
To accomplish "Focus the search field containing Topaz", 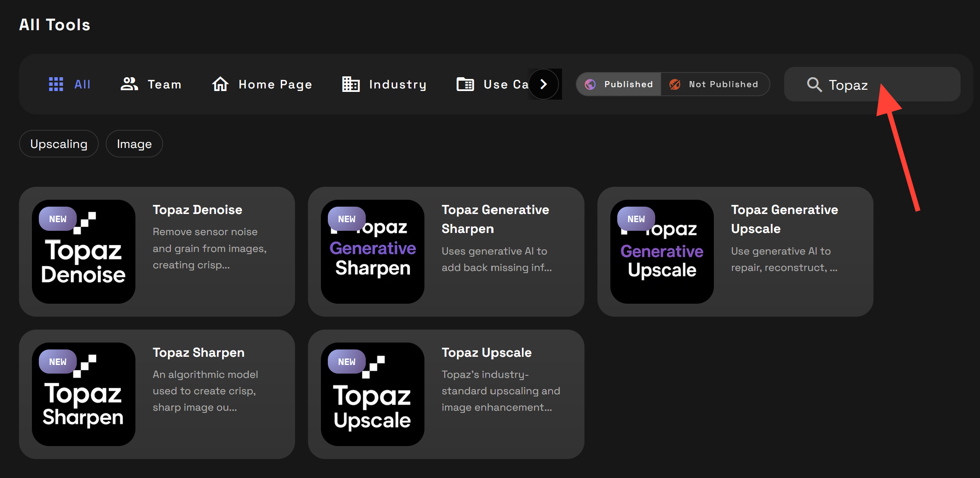I will click(x=872, y=84).
